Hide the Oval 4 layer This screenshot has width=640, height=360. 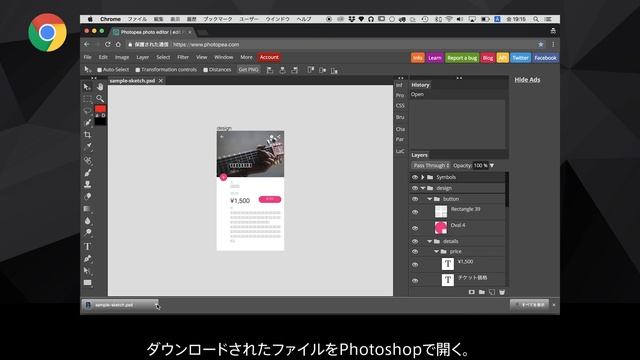pos(415,228)
